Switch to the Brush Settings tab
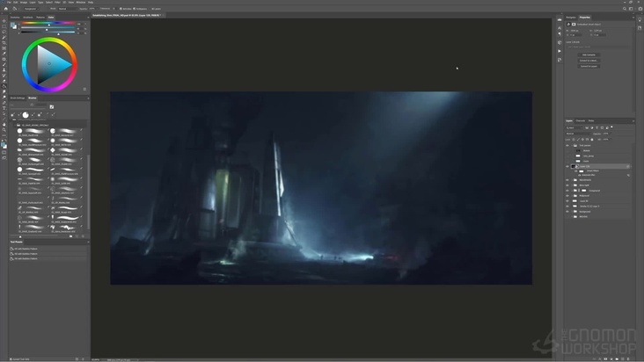 pos(18,98)
